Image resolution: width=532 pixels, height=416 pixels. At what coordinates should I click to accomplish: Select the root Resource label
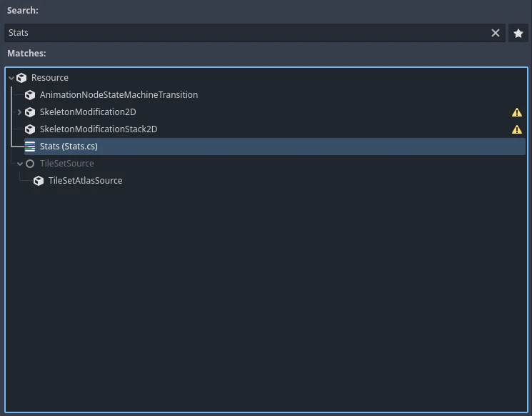(50, 78)
